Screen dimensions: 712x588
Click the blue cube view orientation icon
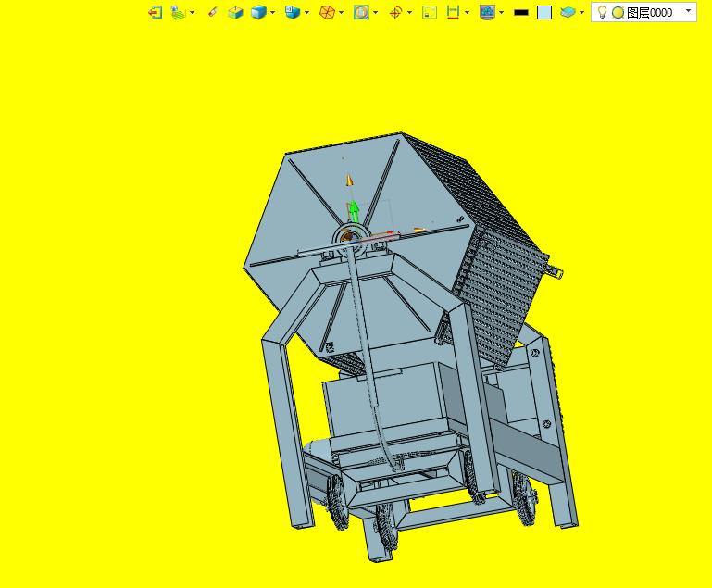(x=293, y=12)
